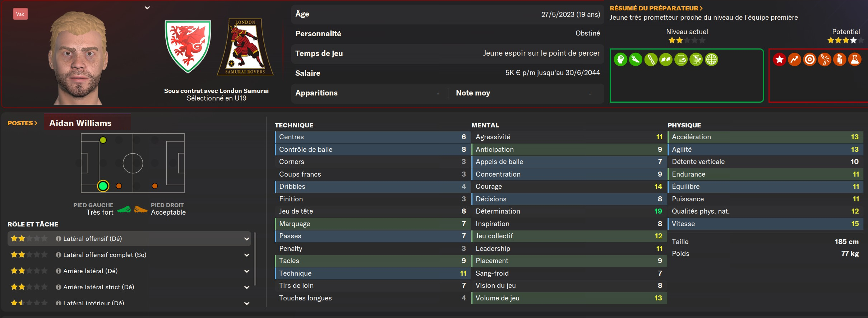Click the role list vertical scrollbar
The height and width of the screenshot is (318, 868).
(x=255, y=258)
